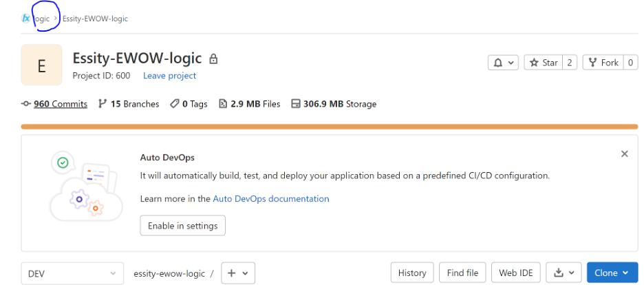Expand the DEV branch selector dropdown
This screenshot has height=285, width=644.
tap(72, 273)
